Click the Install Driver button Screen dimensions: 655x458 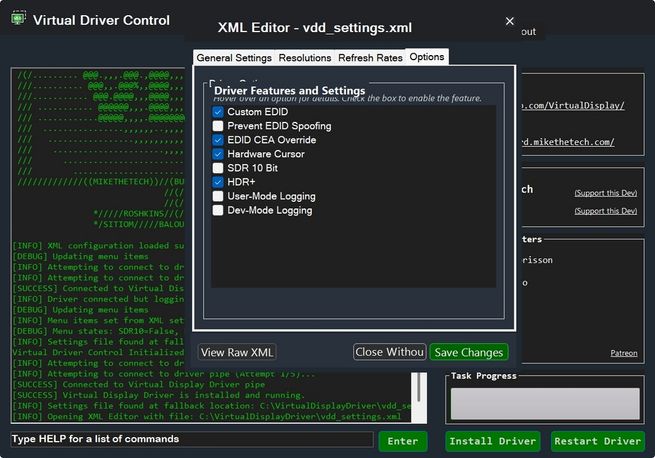point(493,441)
